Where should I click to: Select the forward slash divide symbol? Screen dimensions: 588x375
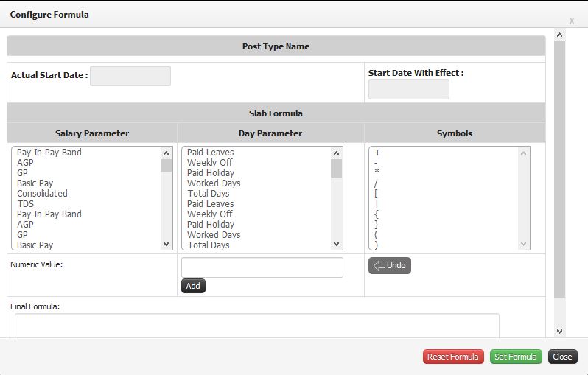(x=376, y=183)
